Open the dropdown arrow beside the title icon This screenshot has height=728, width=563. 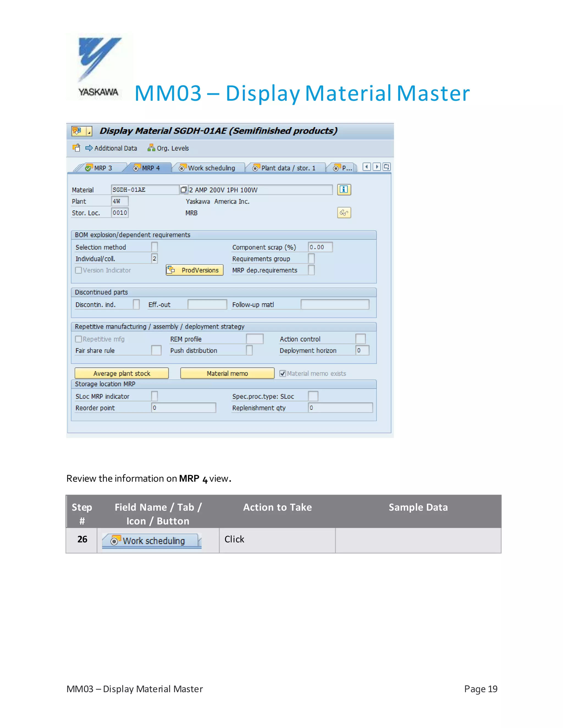pos(89,131)
